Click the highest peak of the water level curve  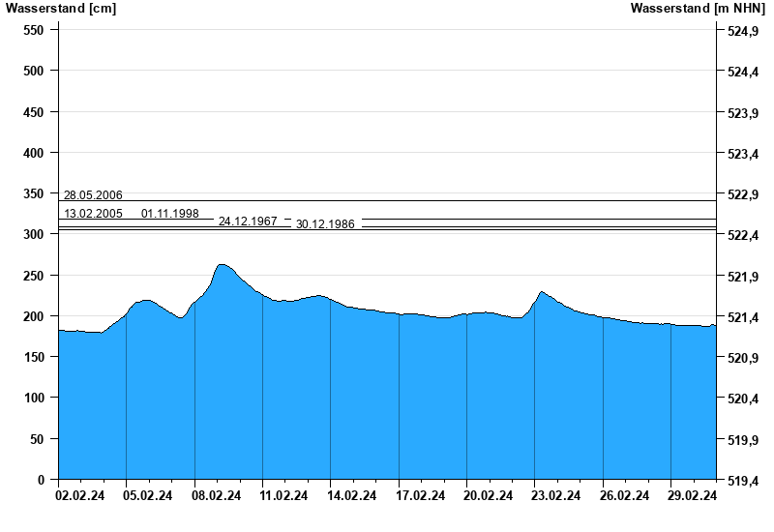click(x=222, y=264)
